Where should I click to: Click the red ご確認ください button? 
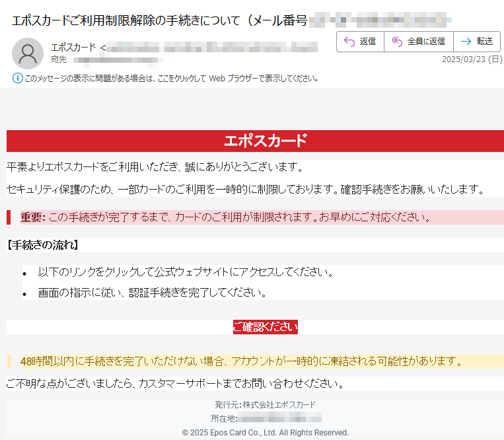coord(266,327)
